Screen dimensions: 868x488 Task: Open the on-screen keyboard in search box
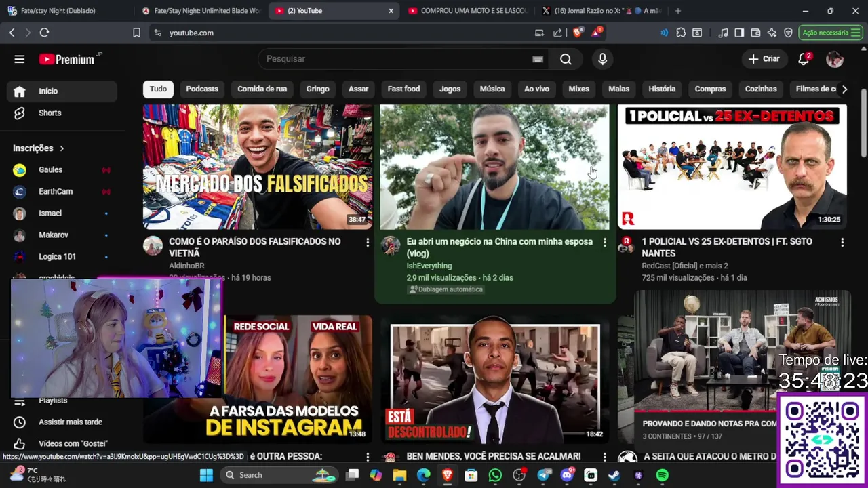(x=538, y=59)
